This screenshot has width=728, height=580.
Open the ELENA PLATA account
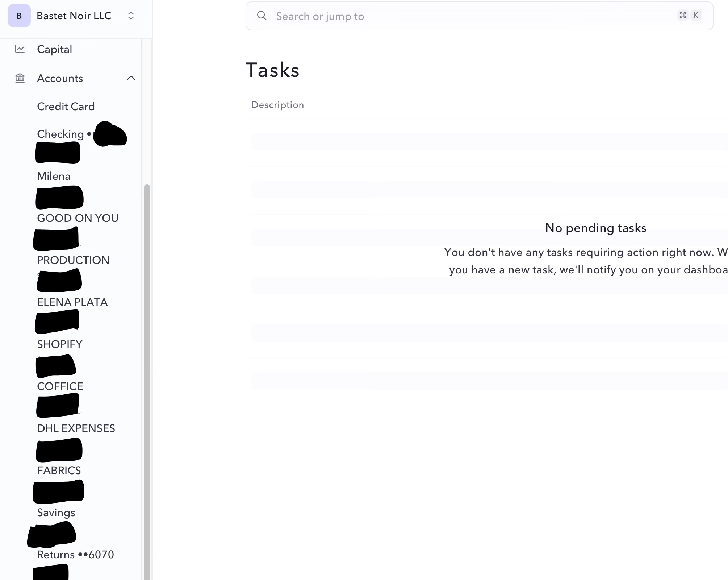72,302
